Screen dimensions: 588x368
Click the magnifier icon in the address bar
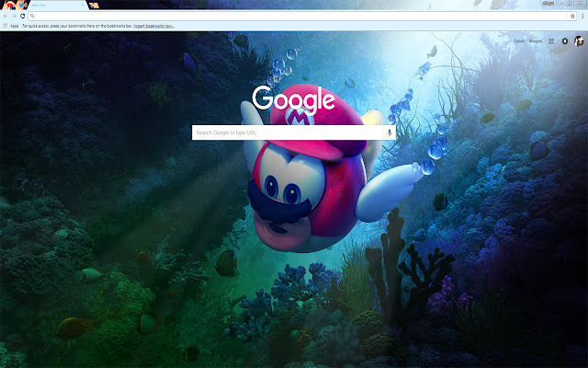pyautogui.click(x=33, y=17)
